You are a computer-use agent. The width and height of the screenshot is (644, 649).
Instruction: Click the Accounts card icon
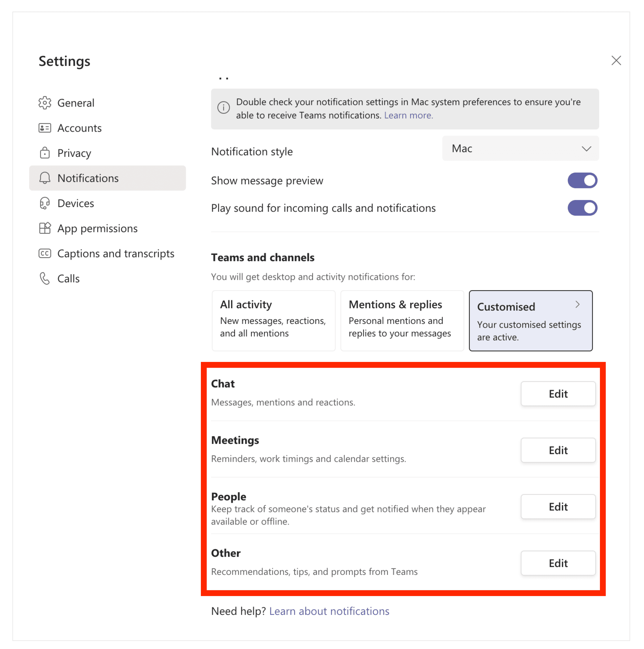point(45,128)
